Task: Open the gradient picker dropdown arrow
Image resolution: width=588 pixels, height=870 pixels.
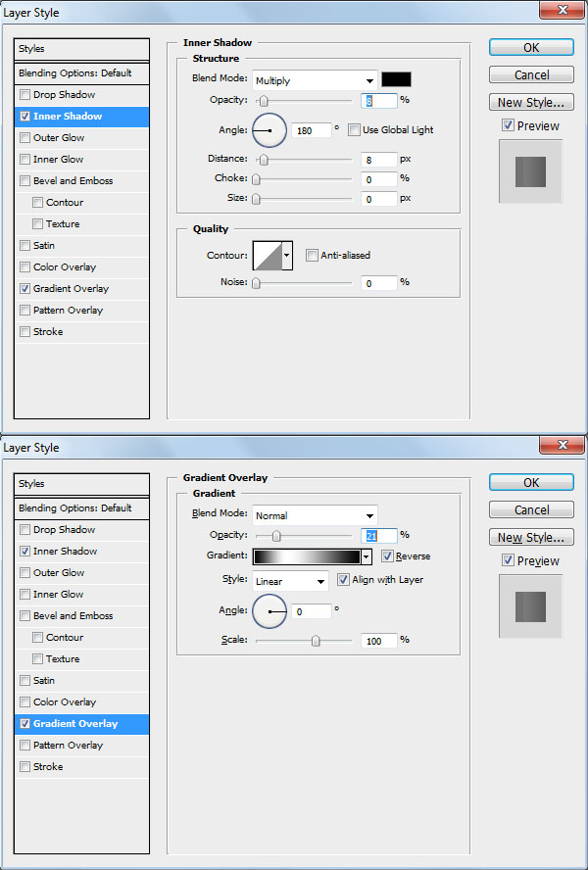Action: (367, 556)
